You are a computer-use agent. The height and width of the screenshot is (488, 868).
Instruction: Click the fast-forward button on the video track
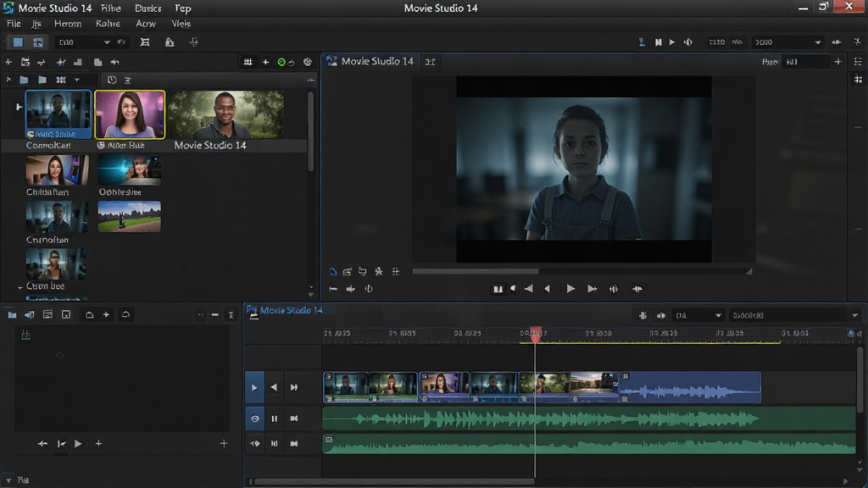click(294, 387)
